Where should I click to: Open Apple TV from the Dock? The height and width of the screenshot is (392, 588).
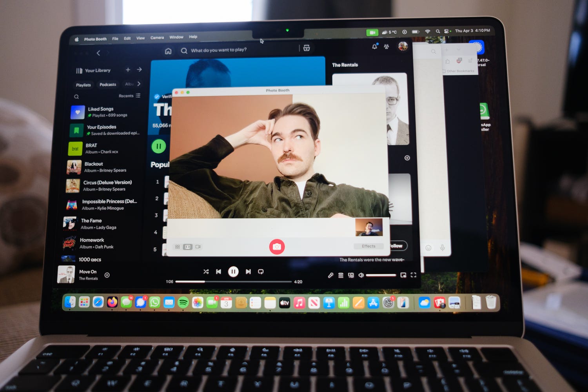(x=285, y=303)
